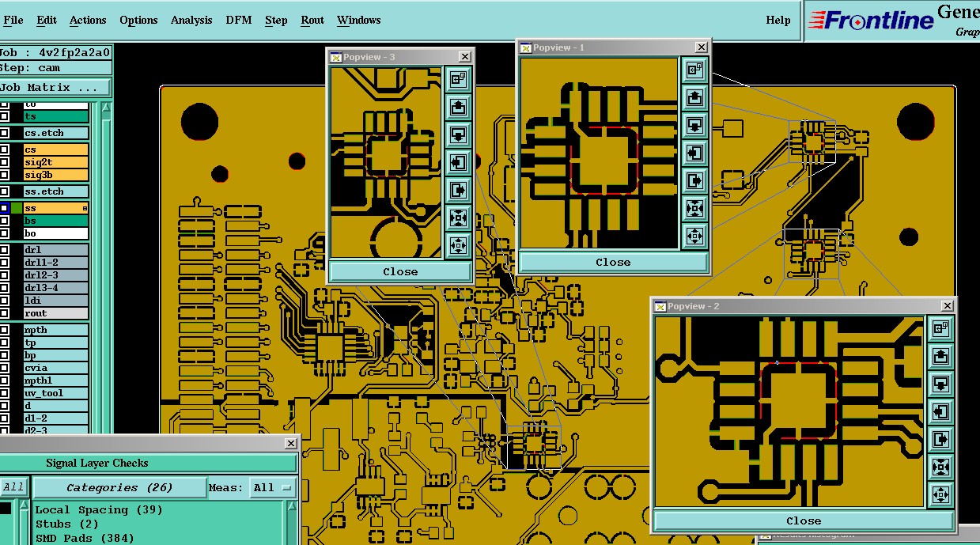Viewport: 980px width, 545px height.
Task: Pan right in Popview - 1
Action: point(694,180)
